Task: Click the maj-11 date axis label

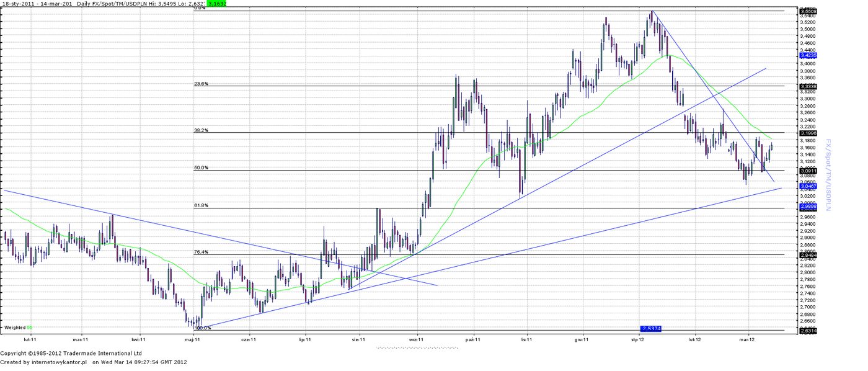Action: pos(193,340)
